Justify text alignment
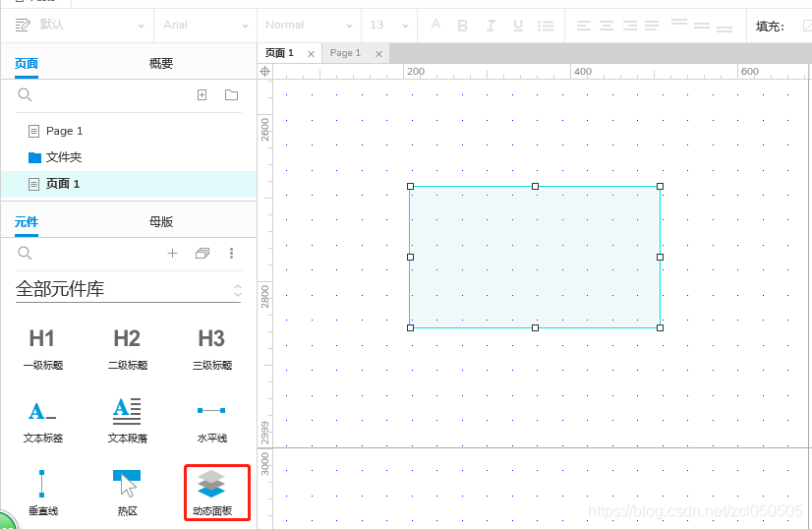 [652, 26]
